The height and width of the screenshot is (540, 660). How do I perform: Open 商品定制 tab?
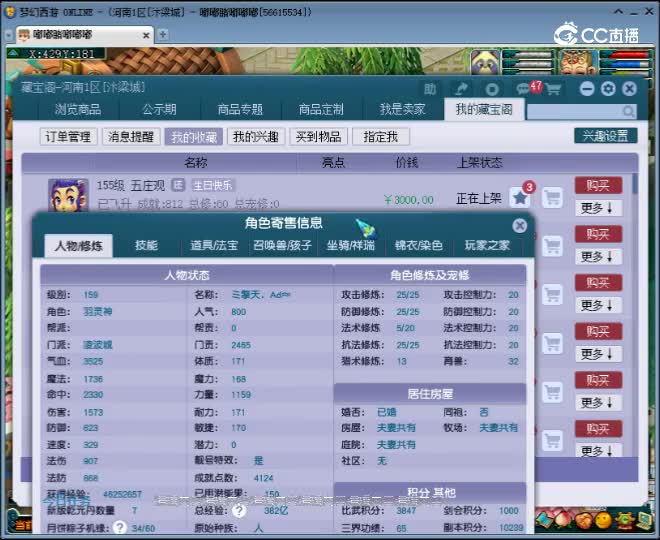321,110
